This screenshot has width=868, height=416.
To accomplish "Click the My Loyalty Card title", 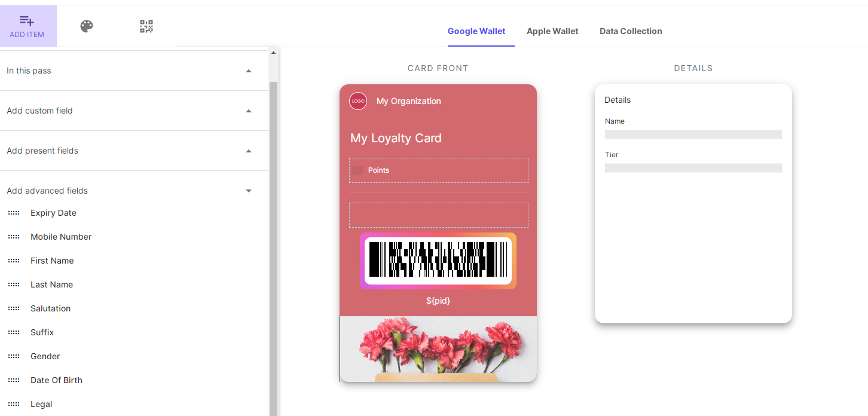I will pyautogui.click(x=396, y=138).
